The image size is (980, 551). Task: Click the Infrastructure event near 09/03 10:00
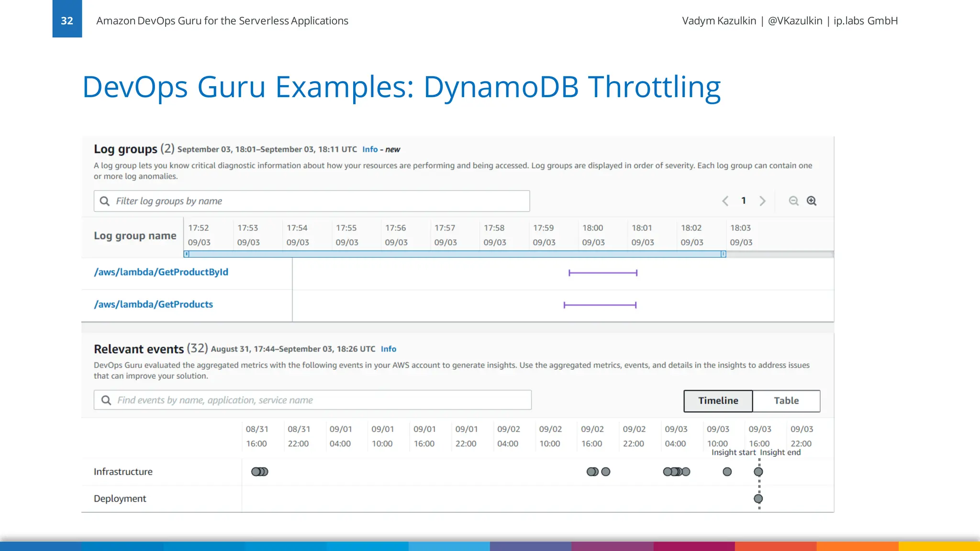[727, 472]
